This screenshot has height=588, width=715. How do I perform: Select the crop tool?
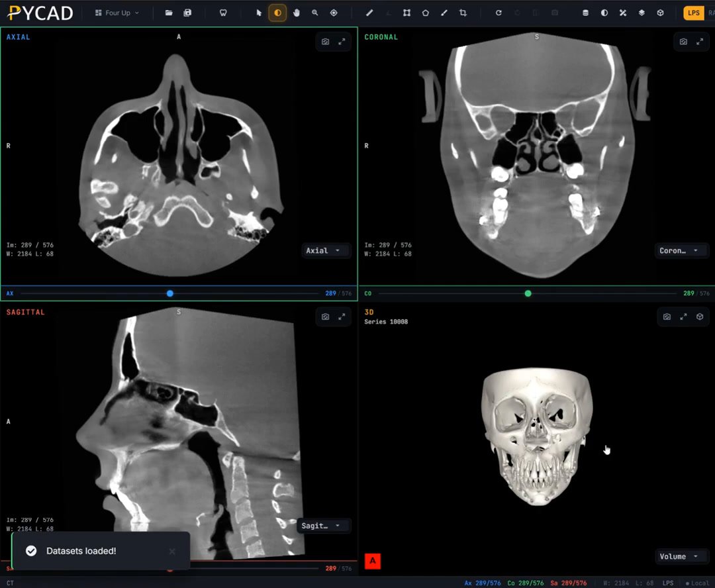pos(463,13)
